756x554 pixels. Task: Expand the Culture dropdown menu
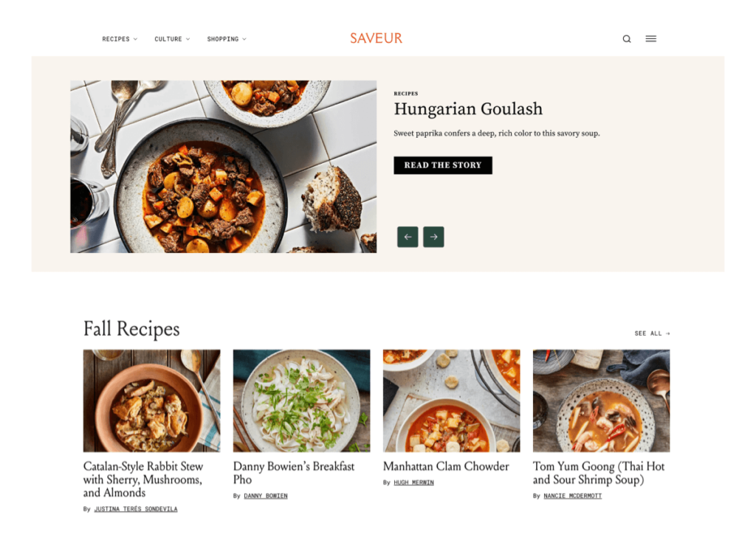[x=172, y=39]
